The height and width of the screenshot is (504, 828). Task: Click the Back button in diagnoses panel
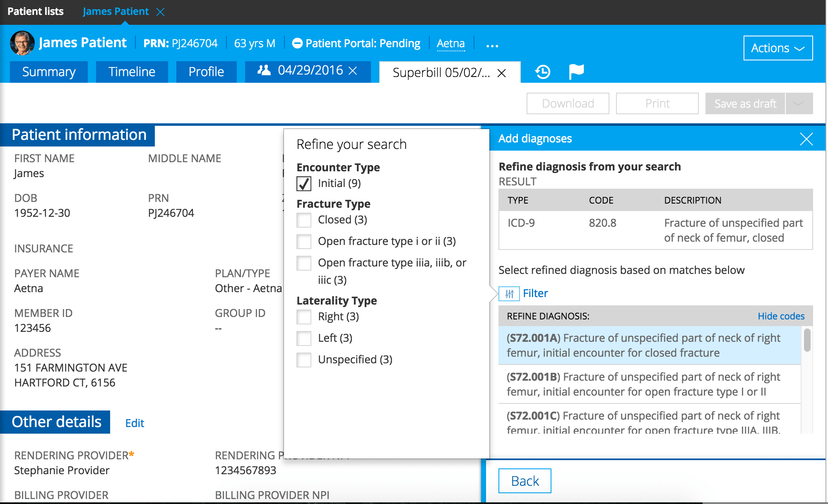point(525,480)
